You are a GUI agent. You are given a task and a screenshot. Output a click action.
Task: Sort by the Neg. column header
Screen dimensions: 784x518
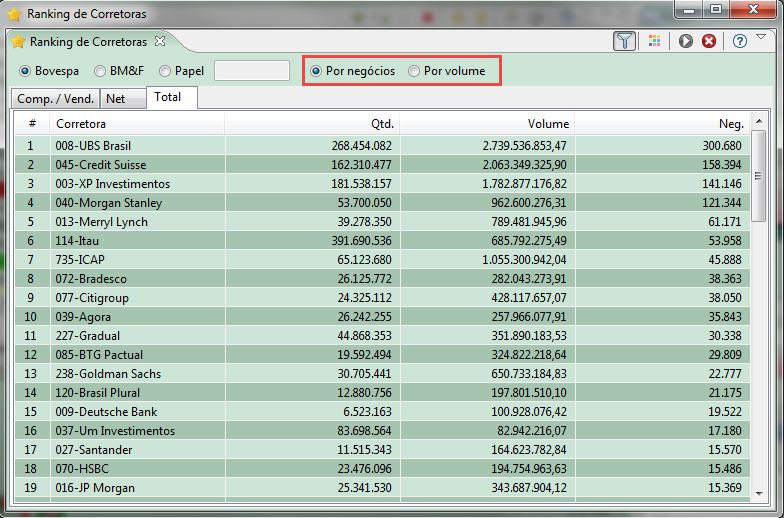(x=662, y=124)
